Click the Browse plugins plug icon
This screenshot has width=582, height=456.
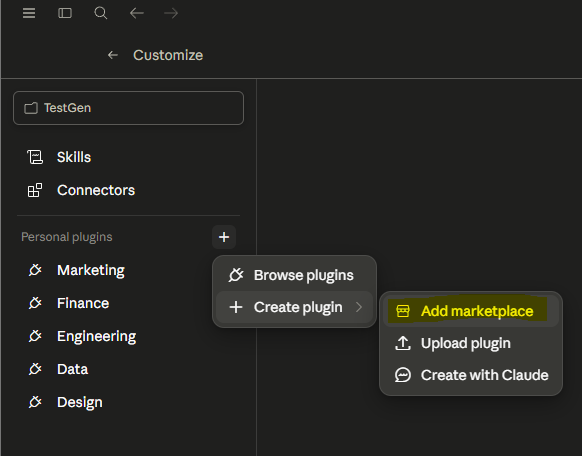click(x=236, y=275)
